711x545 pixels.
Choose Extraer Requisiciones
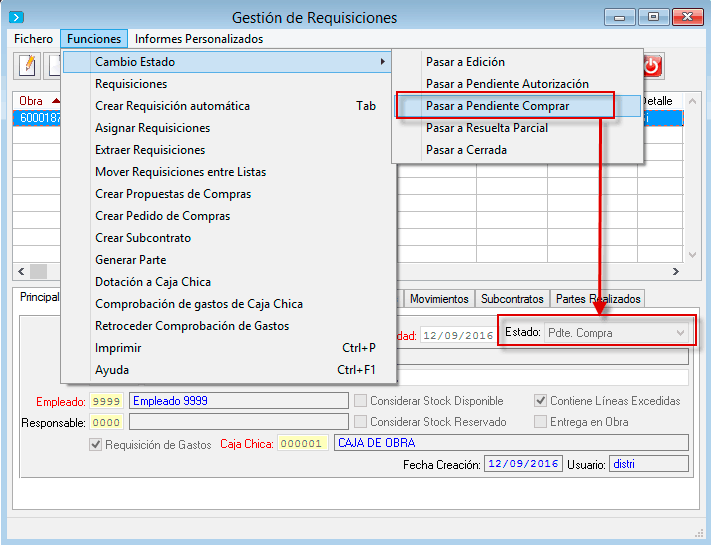pyautogui.click(x=227, y=150)
